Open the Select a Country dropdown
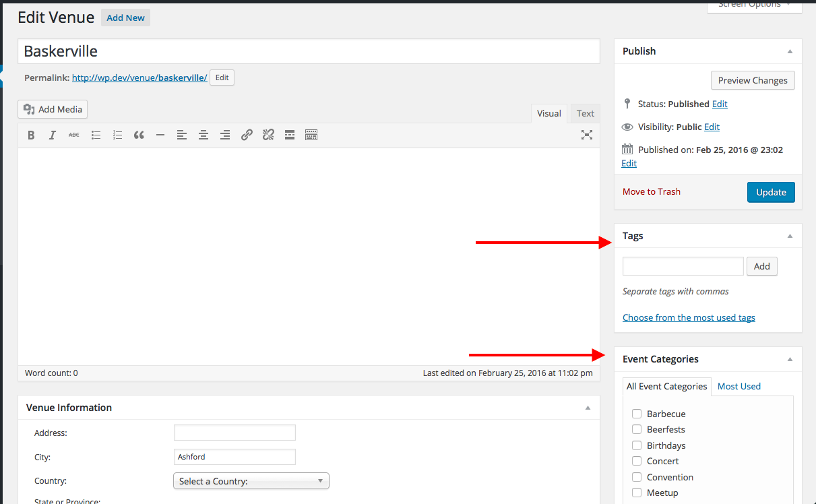The width and height of the screenshot is (816, 504). pos(251,481)
